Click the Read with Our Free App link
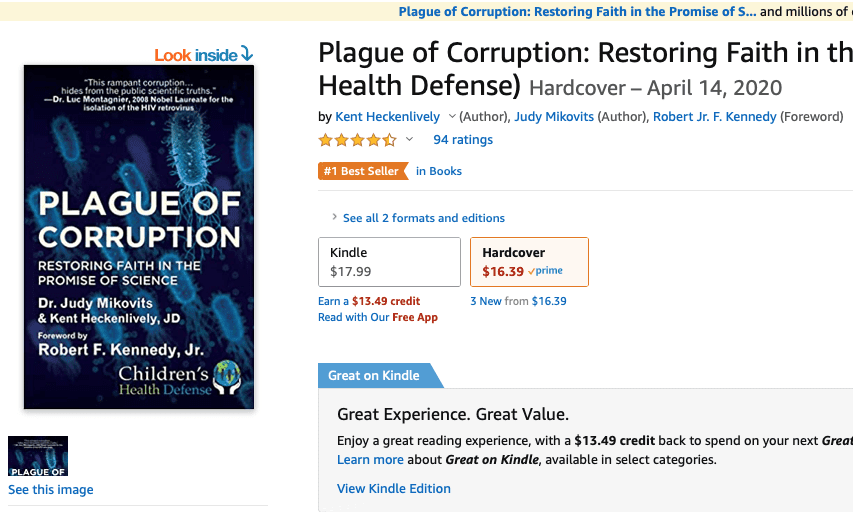The height and width of the screenshot is (512, 853). (x=378, y=317)
